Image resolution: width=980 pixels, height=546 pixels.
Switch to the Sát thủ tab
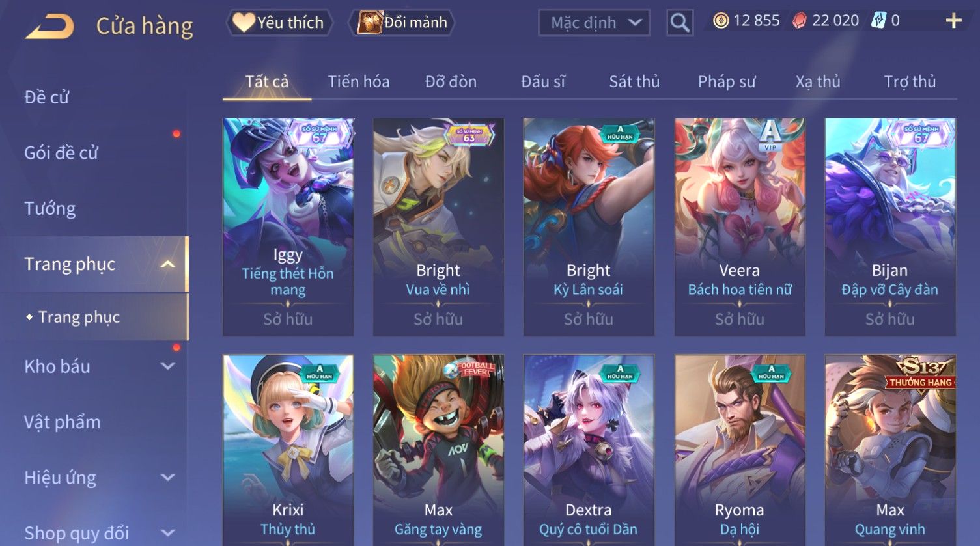click(x=634, y=82)
